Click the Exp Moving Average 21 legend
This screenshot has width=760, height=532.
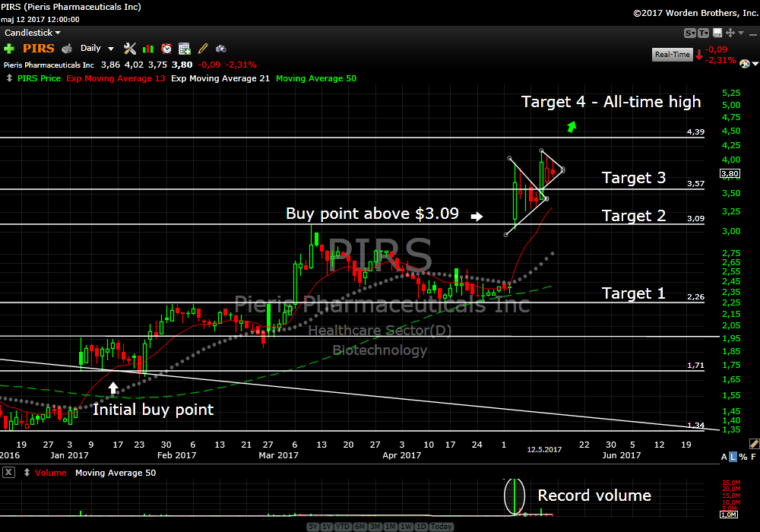[x=220, y=78]
